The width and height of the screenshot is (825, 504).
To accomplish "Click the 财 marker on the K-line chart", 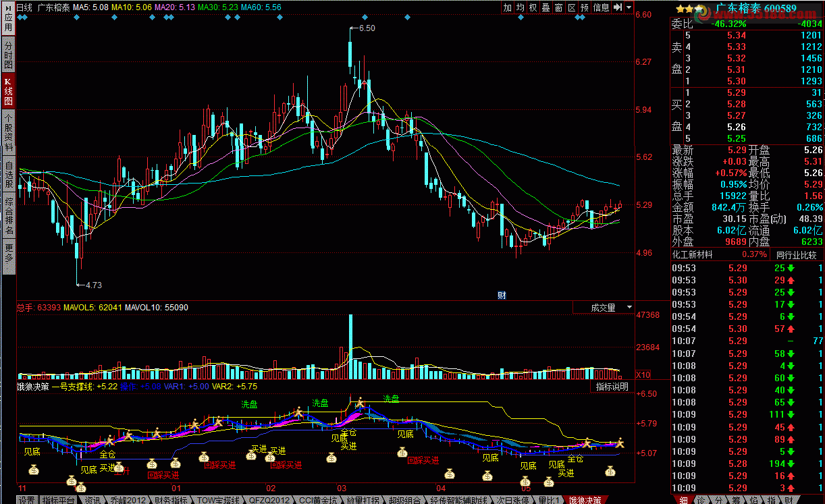I will point(502,295).
